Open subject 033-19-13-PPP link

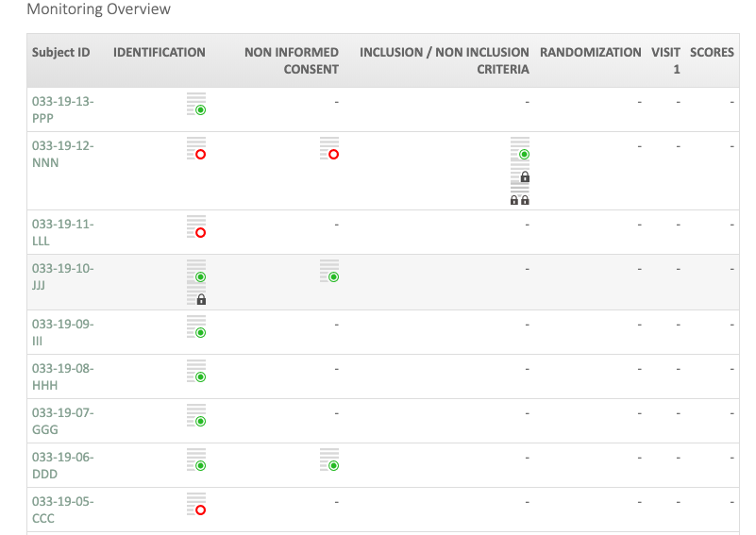click(x=63, y=109)
